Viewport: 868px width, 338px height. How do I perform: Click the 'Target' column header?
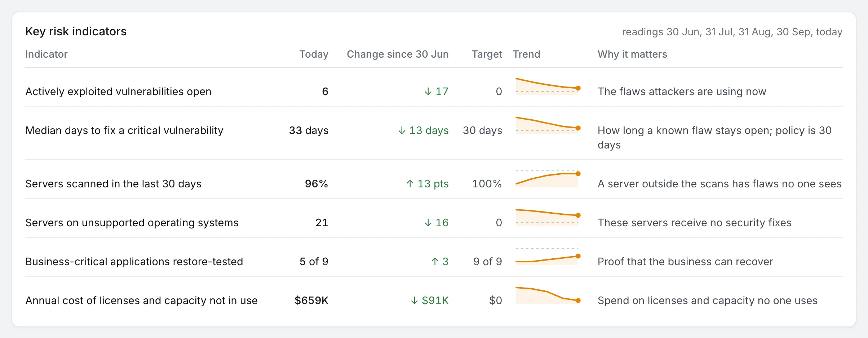[487, 54]
